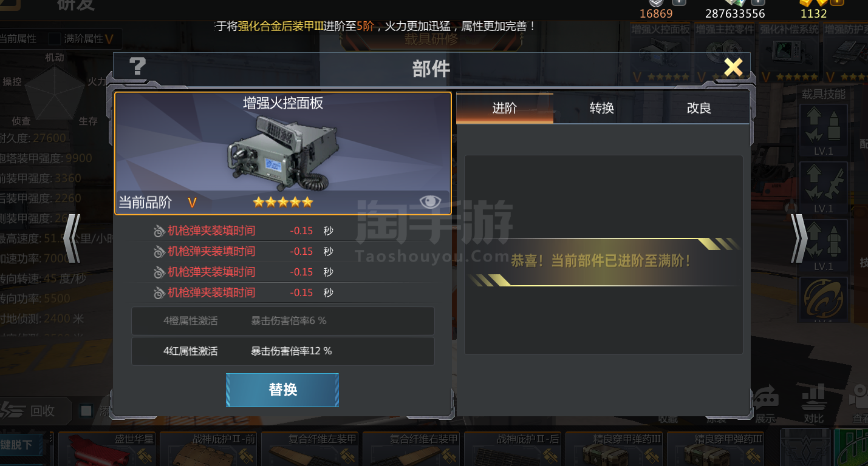This screenshot has width=868, height=466.
Task: Toggle the eye icon on part preview
Action: pyautogui.click(x=429, y=201)
